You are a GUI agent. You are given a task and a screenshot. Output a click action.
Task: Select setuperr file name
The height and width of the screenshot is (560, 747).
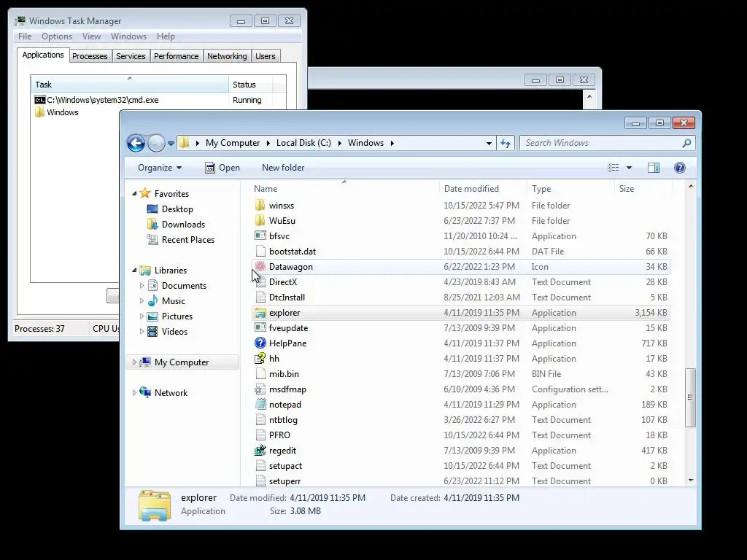(285, 481)
